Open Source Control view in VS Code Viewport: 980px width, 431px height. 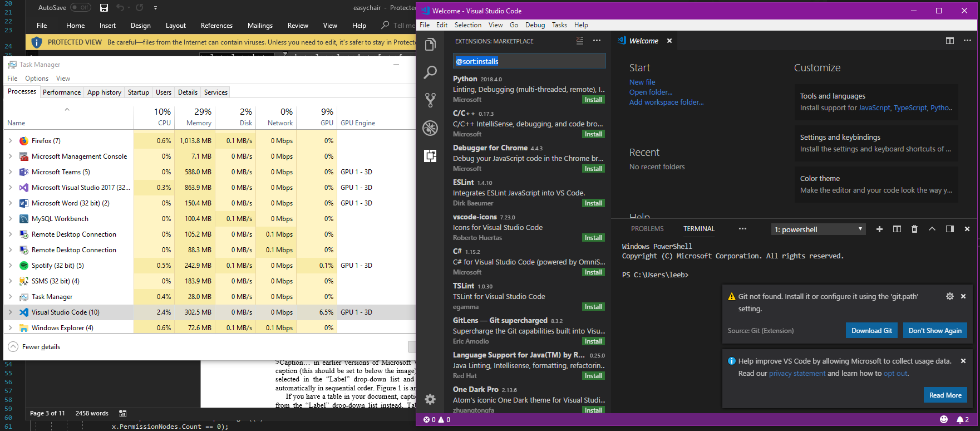pyautogui.click(x=430, y=100)
